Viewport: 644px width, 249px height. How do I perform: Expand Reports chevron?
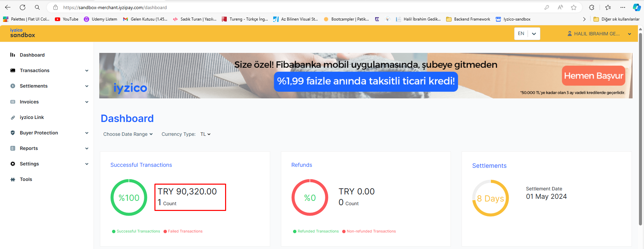tap(87, 148)
